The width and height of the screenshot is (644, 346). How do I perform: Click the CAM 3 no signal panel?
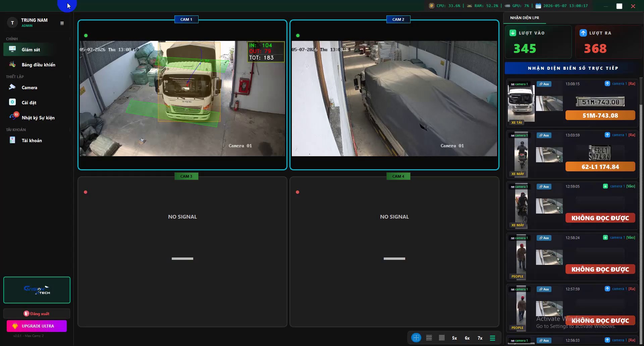pos(182,252)
